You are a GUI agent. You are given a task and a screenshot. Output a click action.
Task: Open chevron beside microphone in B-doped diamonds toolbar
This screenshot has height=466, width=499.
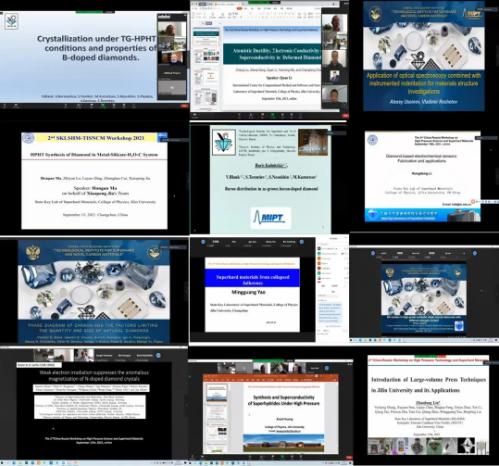click(8, 105)
